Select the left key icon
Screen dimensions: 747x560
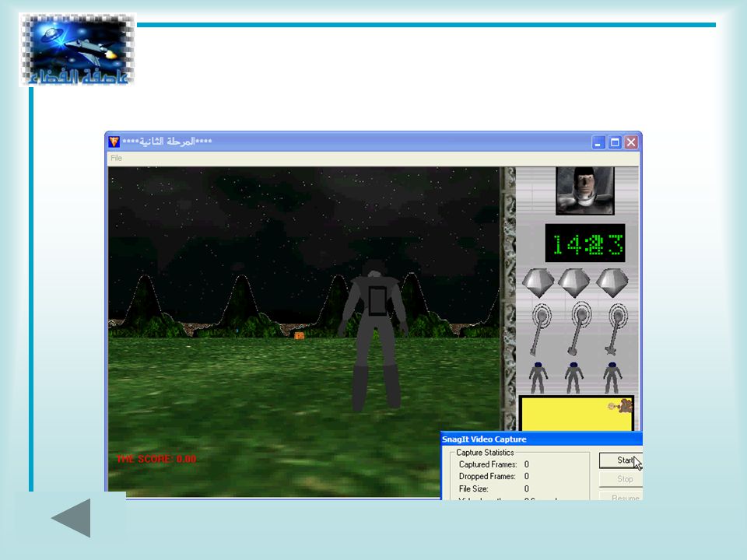(x=540, y=329)
